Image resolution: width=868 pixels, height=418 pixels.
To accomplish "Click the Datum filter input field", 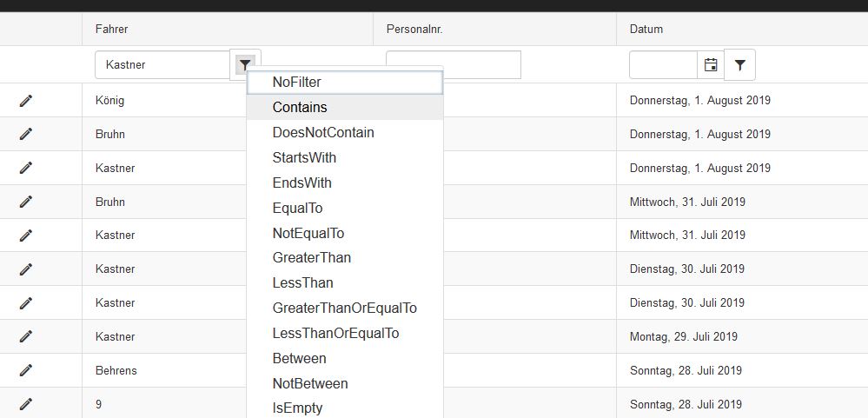I will [x=663, y=65].
